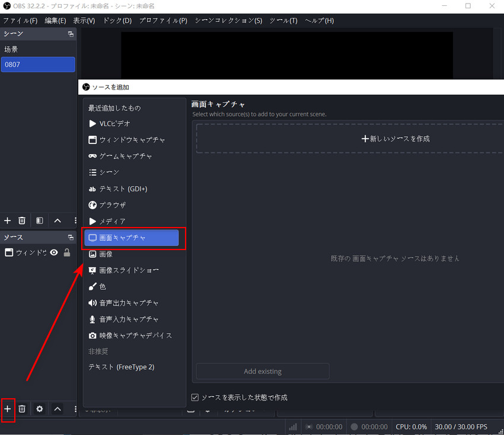Open プロファイル(P) menu
Image resolution: width=504 pixels, height=435 pixels.
(163, 21)
